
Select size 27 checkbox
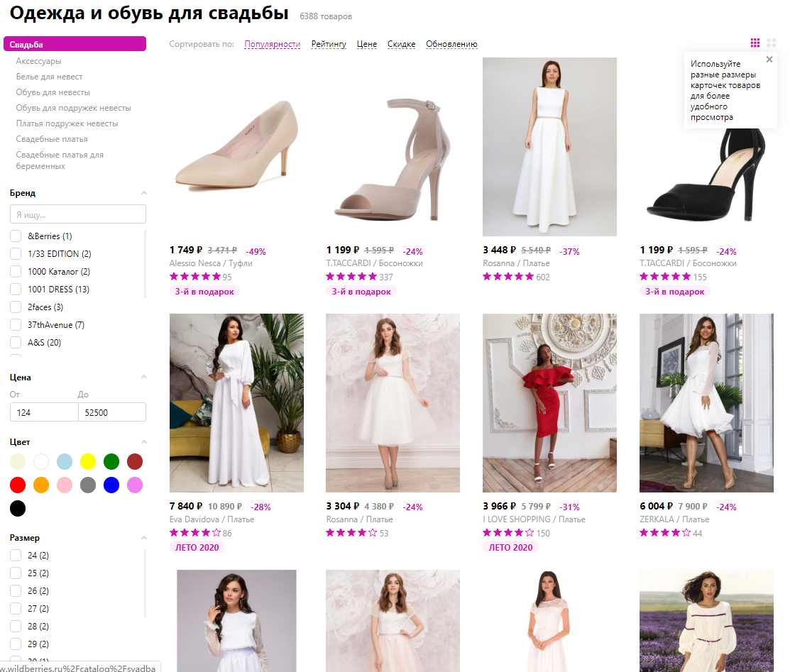16,609
